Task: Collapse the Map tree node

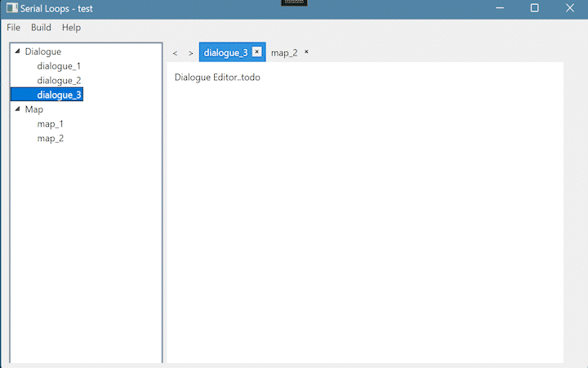Action: [x=17, y=109]
